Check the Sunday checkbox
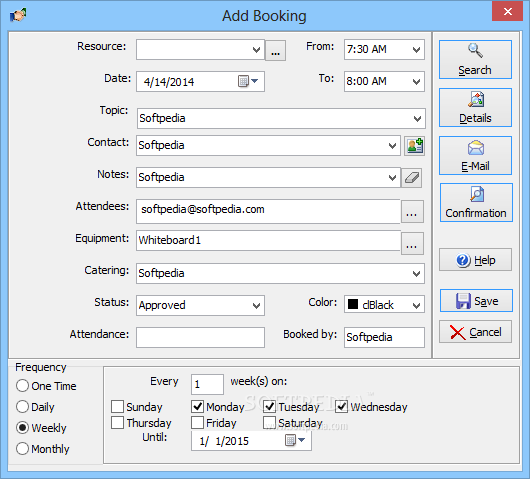This screenshot has height=479, width=530. pos(117,407)
